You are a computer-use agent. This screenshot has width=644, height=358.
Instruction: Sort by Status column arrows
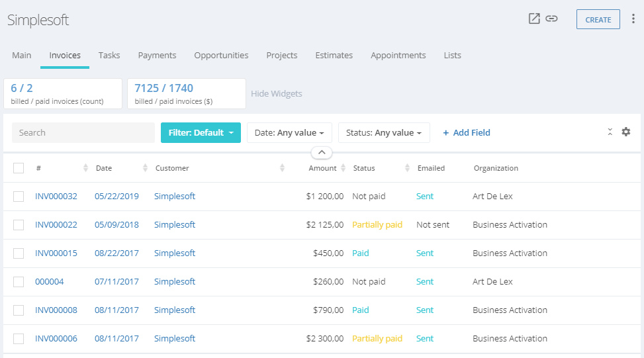coord(407,168)
